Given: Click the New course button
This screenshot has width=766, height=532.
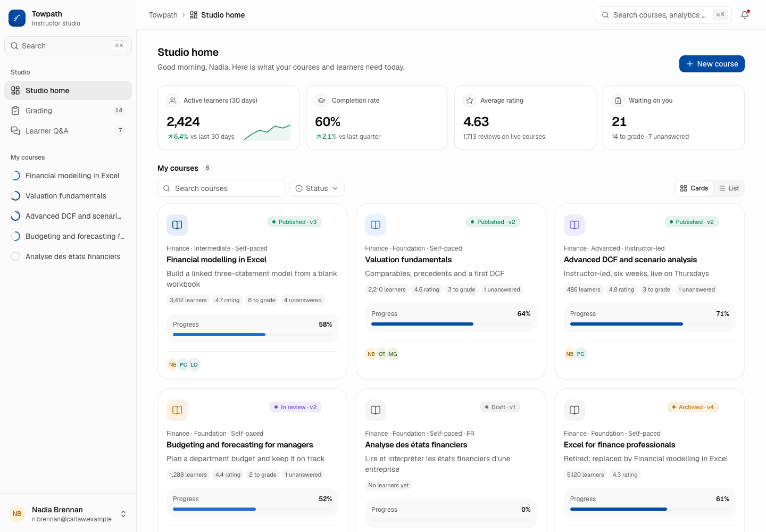Looking at the screenshot, I should [712, 64].
